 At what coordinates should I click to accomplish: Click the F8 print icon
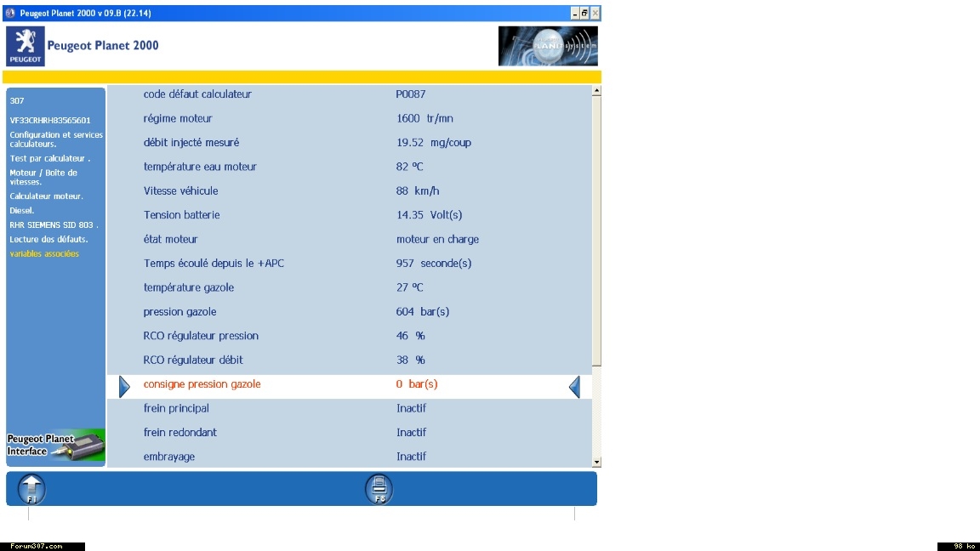(379, 489)
